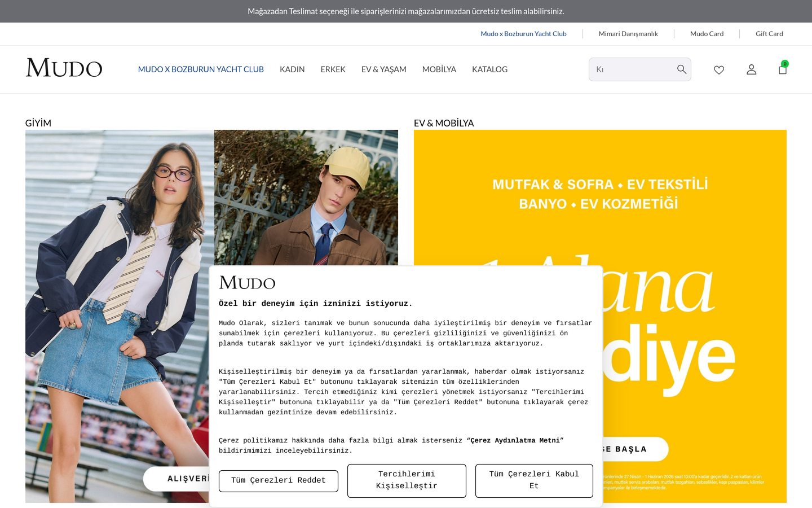Click Tüm Çerezleri Reddet button
The image size is (812, 508).
(279, 481)
